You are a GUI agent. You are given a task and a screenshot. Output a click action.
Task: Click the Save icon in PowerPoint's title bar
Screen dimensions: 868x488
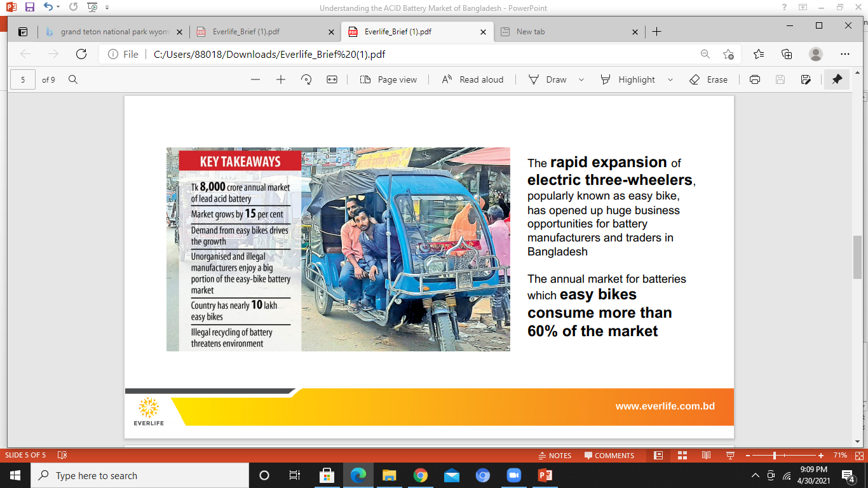(x=29, y=8)
